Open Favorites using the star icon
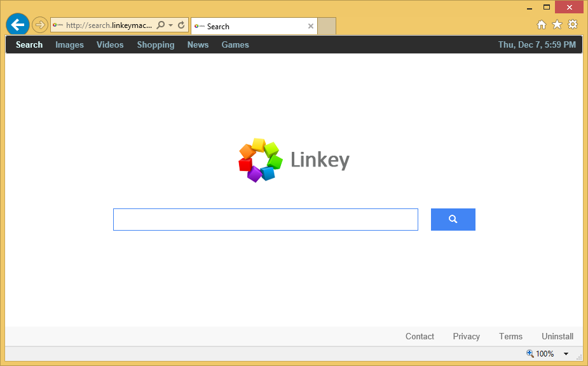Viewport: 588px width, 366px height. [557, 25]
